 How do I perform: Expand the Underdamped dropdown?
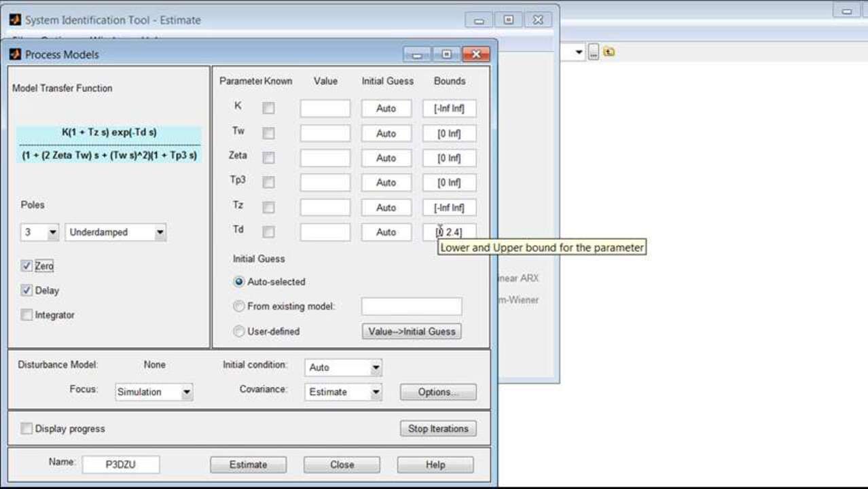click(160, 232)
